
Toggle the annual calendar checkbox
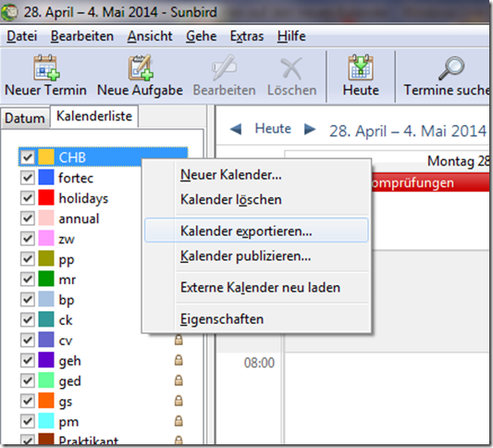28,218
